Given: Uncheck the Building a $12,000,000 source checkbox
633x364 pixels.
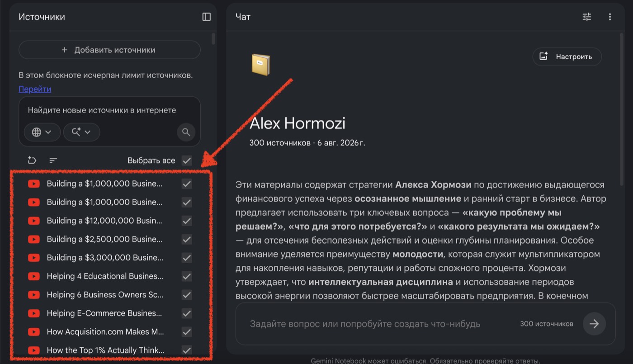Looking at the screenshot, I should 187,221.
